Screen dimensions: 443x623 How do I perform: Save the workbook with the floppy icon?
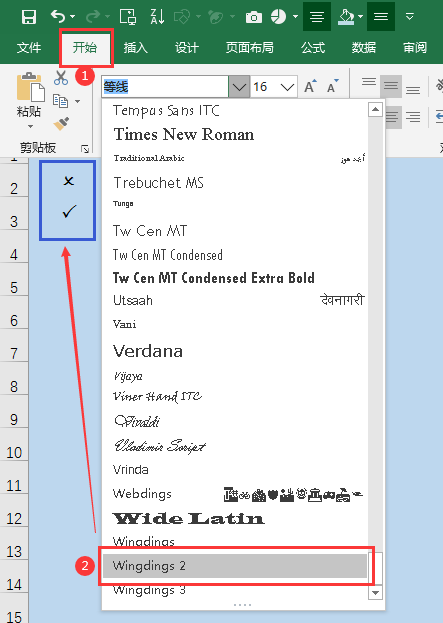tap(29, 17)
